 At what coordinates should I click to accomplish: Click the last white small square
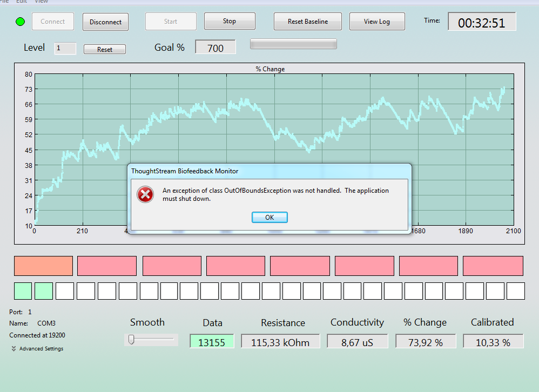(x=516, y=291)
